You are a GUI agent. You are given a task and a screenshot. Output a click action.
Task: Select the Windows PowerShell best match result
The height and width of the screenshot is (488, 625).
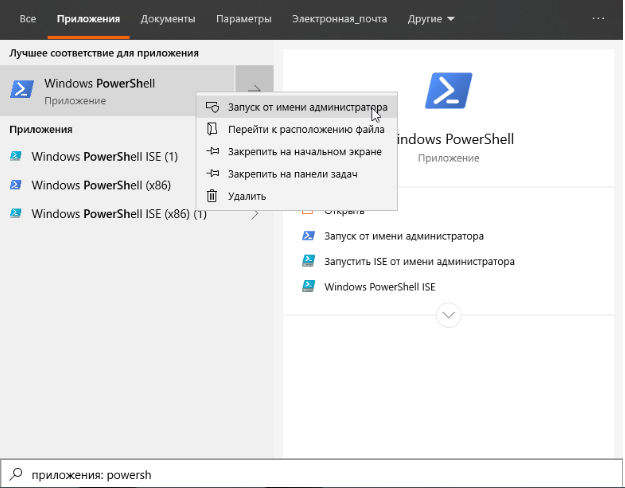[x=117, y=91]
